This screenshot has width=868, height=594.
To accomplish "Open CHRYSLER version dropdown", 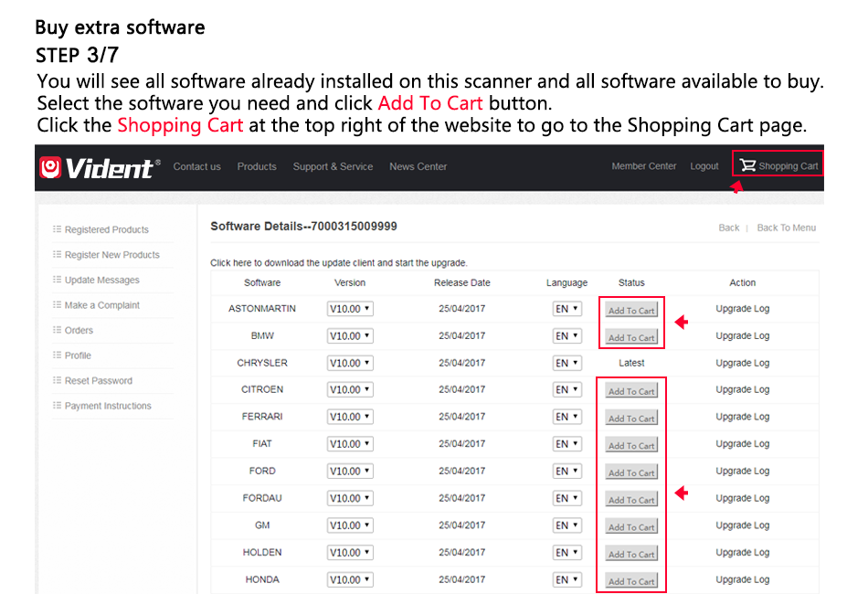I will (350, 363).
